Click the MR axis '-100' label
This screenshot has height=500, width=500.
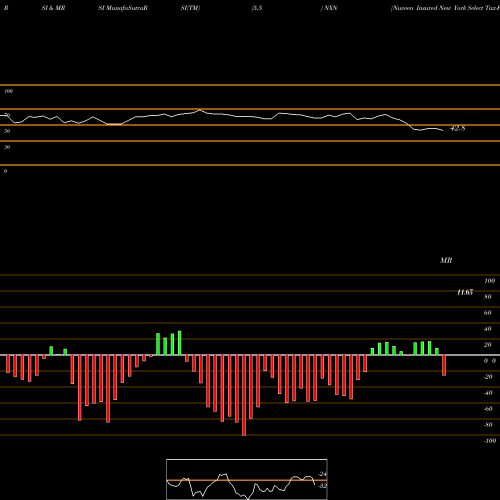[490, 441]
